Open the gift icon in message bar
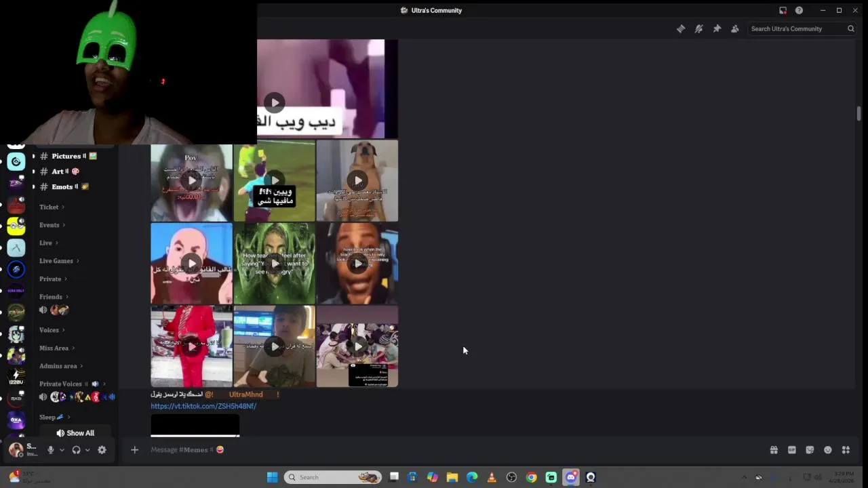868x488 pixels. point(774,450)
